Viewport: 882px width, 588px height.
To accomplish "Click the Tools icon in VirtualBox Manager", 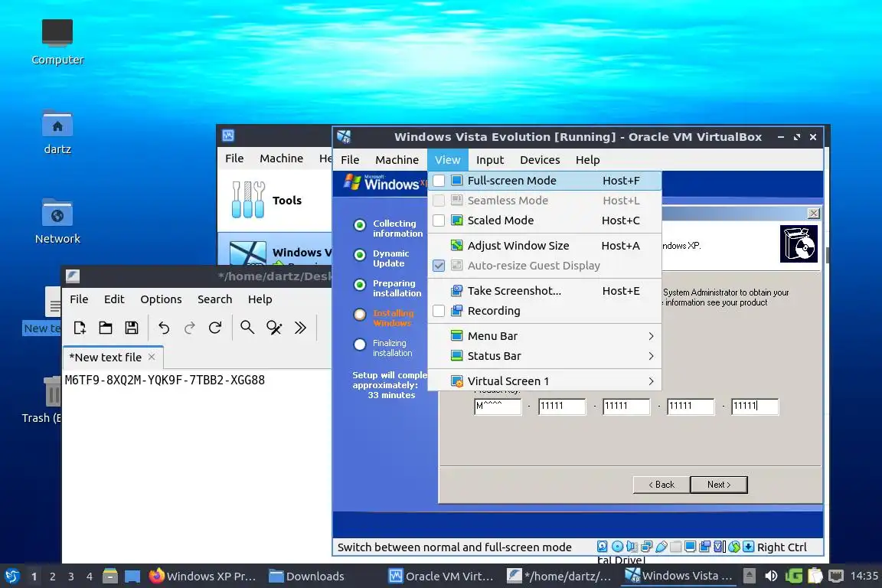I will (x=248, y=200).
